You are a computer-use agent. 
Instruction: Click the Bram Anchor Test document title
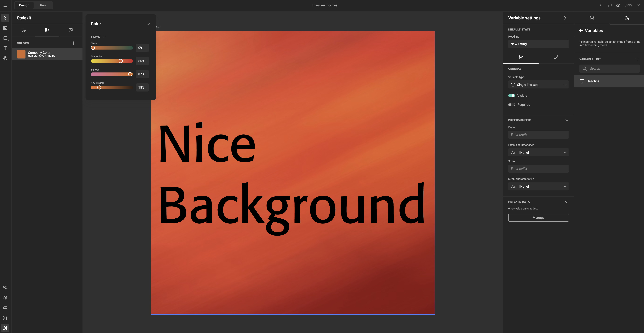tap(325, 5)
